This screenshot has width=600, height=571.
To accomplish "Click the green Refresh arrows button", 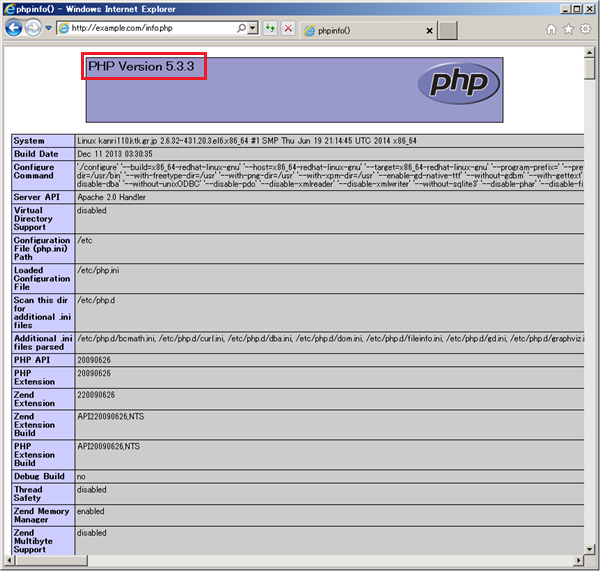I will [270, 28].
